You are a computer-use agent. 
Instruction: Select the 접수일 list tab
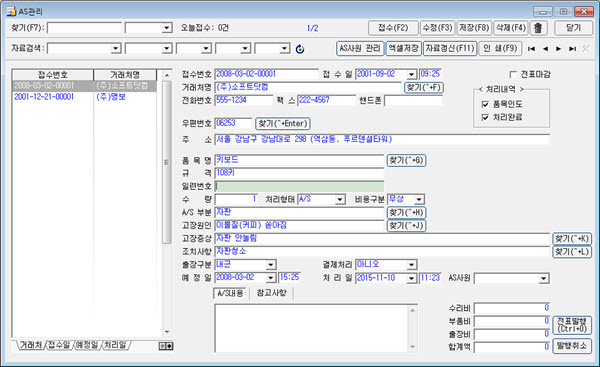click(x=59, y=345)
